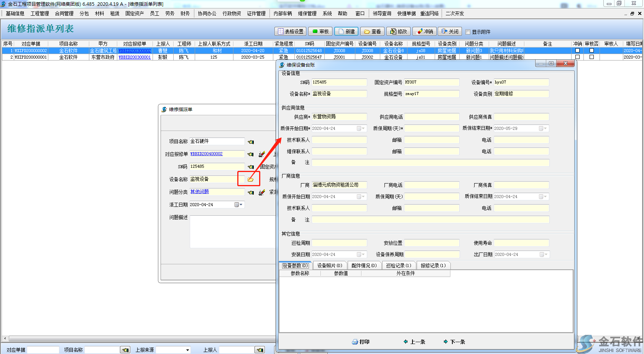Click the 维保设备台账 dialog title icon
Screen dimensions: 644x354
[282, 65]
